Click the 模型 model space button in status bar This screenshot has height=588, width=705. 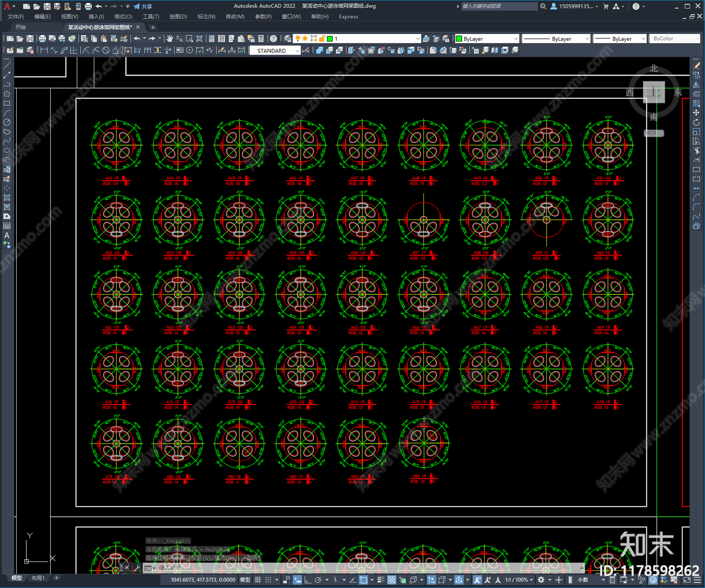[245, 580]
